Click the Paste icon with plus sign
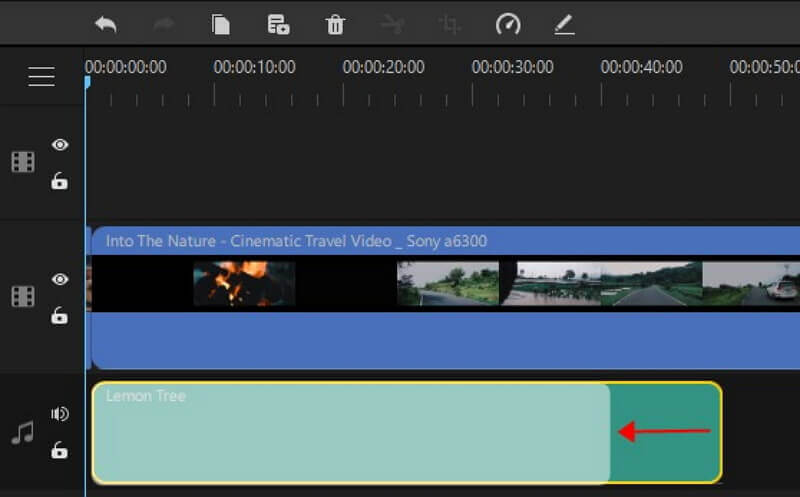 [278, 24]
